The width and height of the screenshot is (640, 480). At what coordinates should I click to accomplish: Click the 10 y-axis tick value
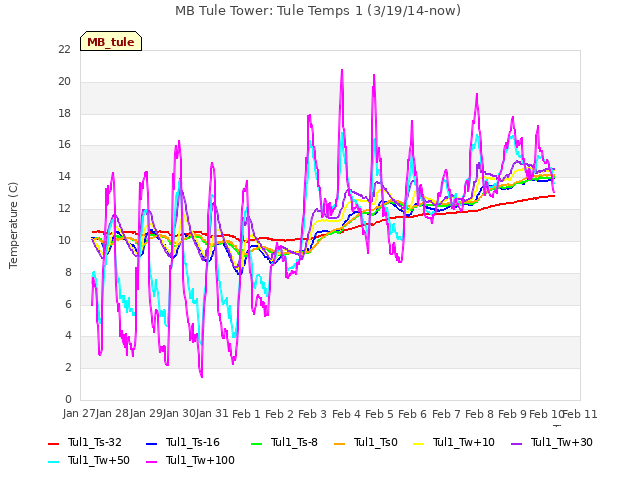click(x=64, y=240)
